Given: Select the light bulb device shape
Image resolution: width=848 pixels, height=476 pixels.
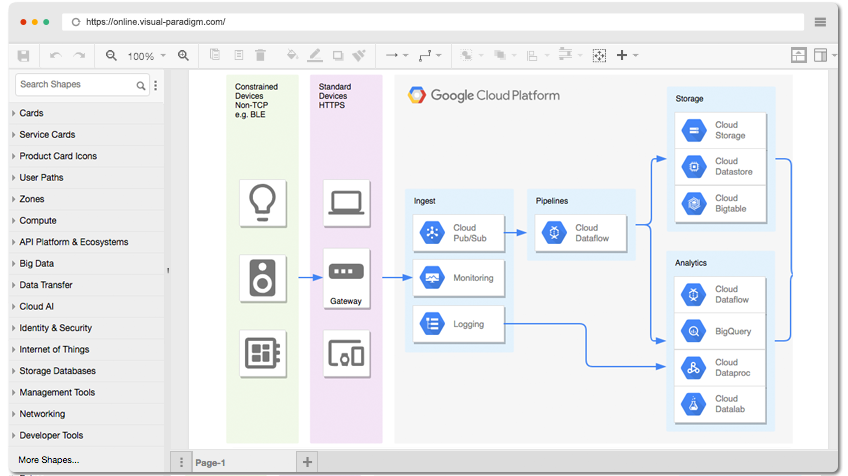Looking at the screenshot, I should tap(263, 203).
